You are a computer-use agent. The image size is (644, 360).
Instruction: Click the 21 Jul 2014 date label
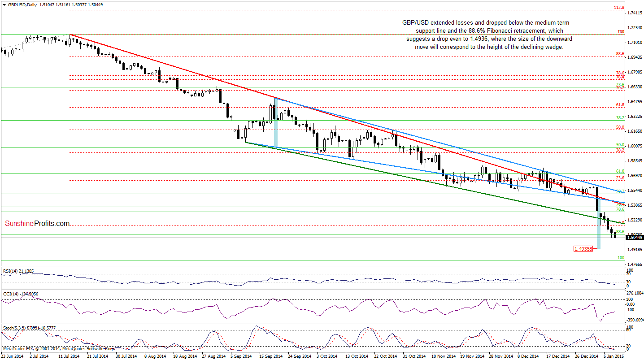(98, 356)
